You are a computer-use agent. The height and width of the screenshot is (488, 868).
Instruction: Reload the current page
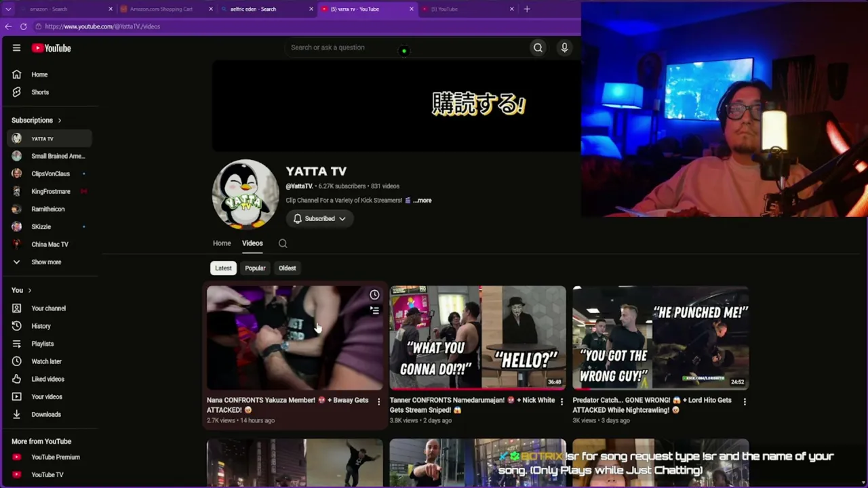(x=23, y=26)
